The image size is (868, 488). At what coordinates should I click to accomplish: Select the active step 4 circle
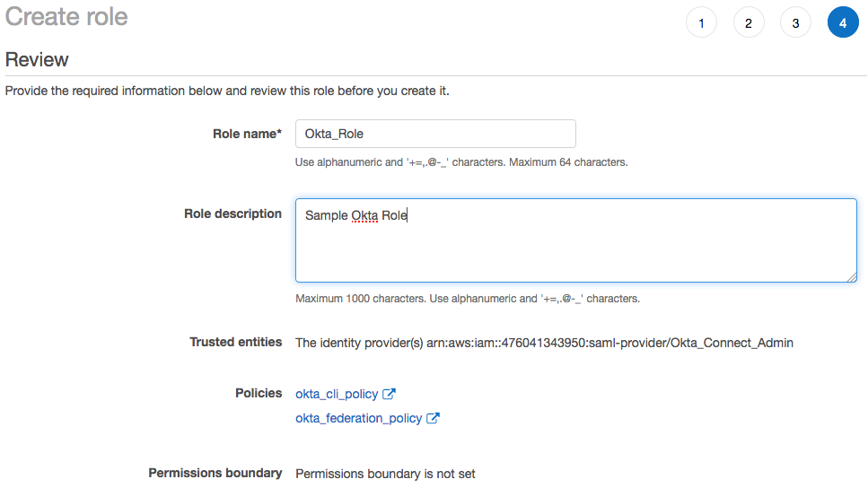point(843,23)
